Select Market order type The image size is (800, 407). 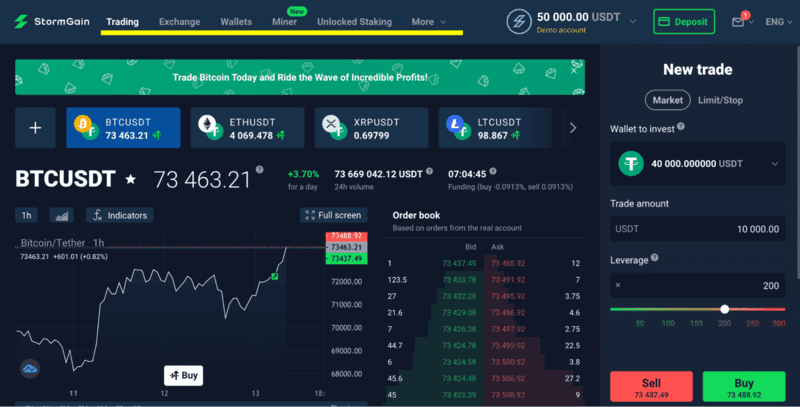(x=667, y=100)
